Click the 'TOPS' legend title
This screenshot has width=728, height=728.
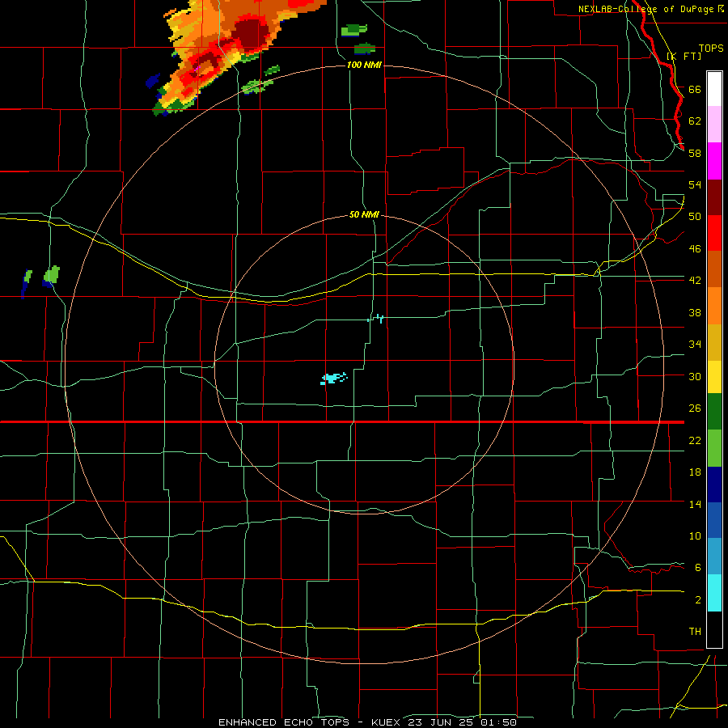(711, 49)
